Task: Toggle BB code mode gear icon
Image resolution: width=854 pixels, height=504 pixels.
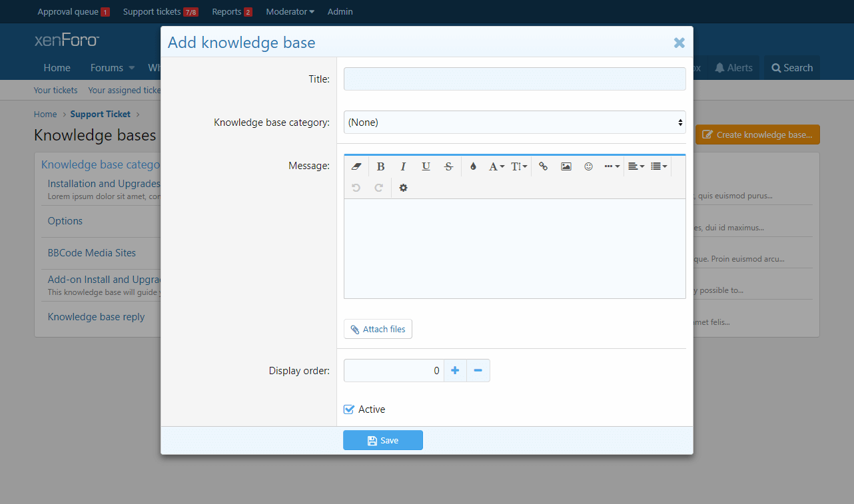Action: pyautogui.click(x=403, y=188)
